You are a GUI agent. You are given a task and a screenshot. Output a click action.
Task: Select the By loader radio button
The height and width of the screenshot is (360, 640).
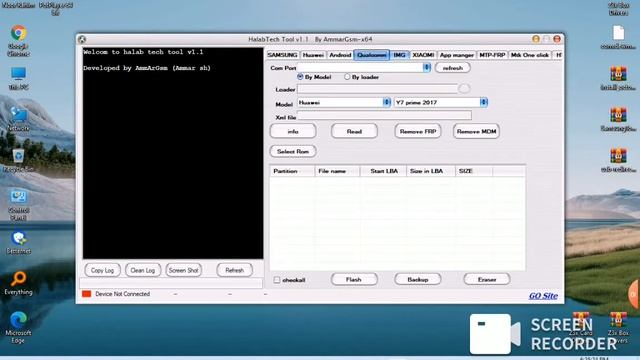tap(347, 77)
